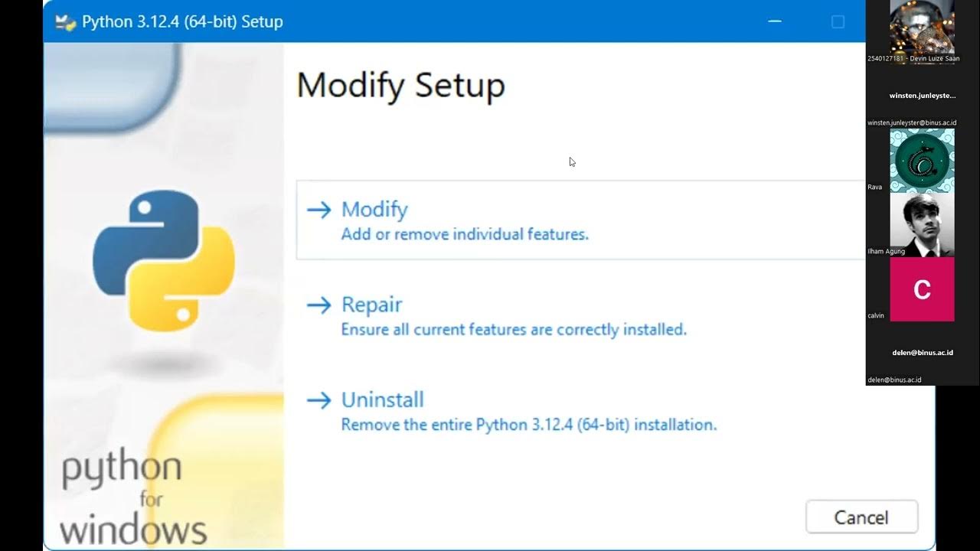
Task: Select Uninstall to remove Python 3.12.4
Action: (382, 399)
